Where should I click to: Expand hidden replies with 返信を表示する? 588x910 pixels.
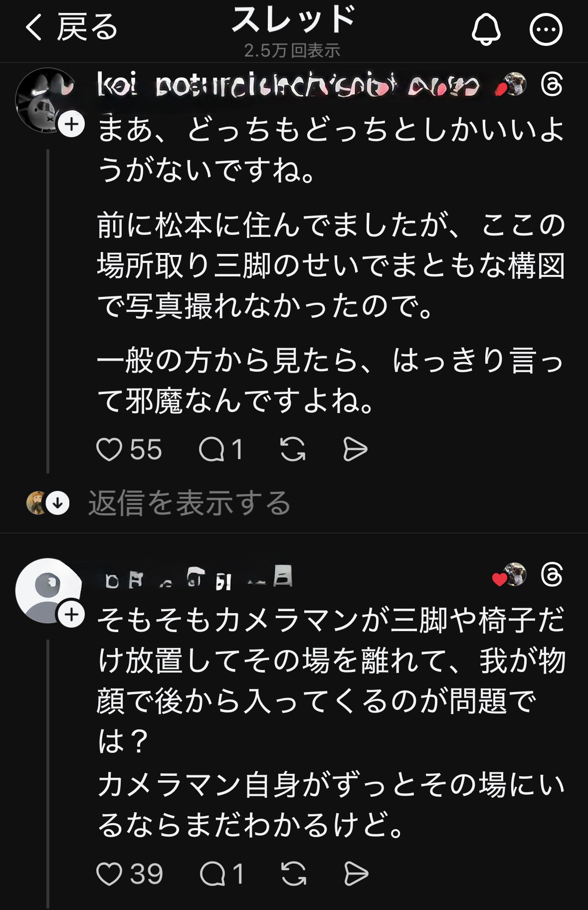pyautogui.click(x=190, y=503)
